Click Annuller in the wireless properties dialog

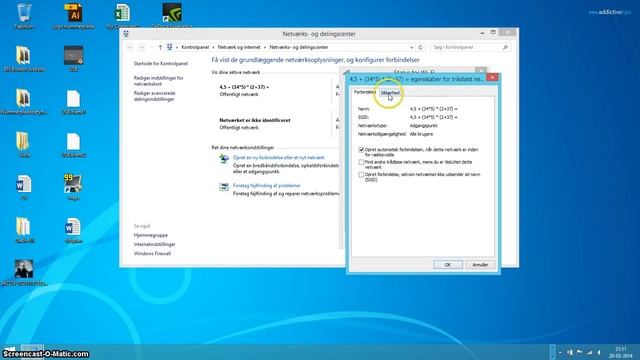tap(480, 265)
